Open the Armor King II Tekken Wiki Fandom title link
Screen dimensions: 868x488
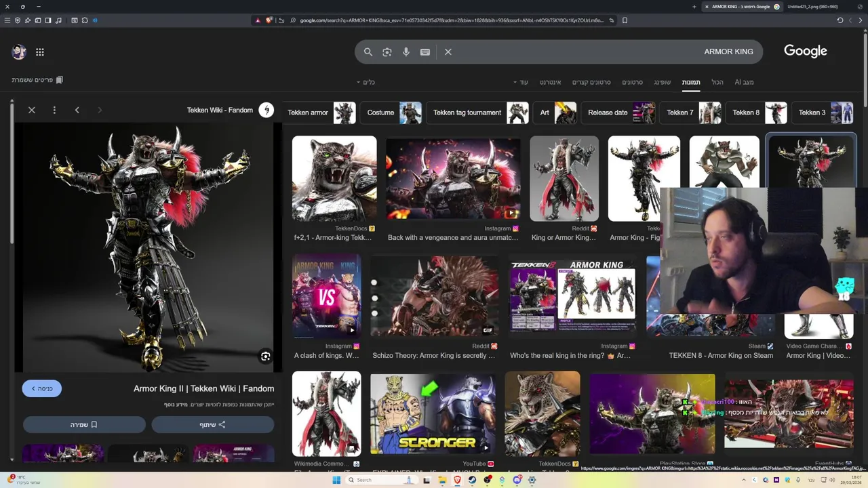click(x=204, y=389)
